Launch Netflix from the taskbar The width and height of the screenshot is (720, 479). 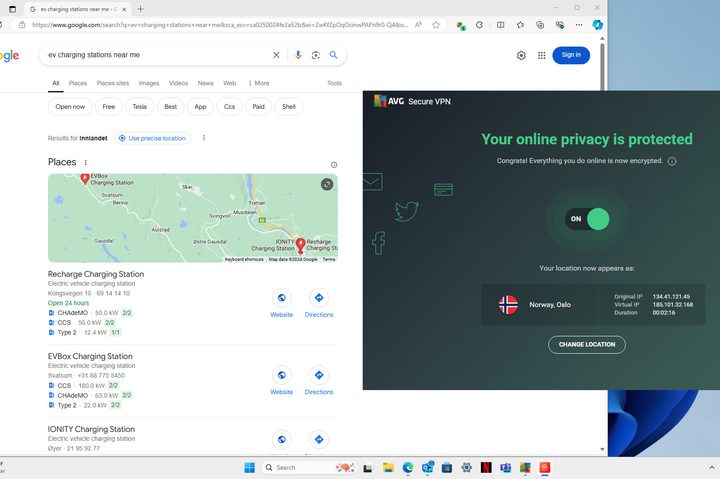point(486,468)
